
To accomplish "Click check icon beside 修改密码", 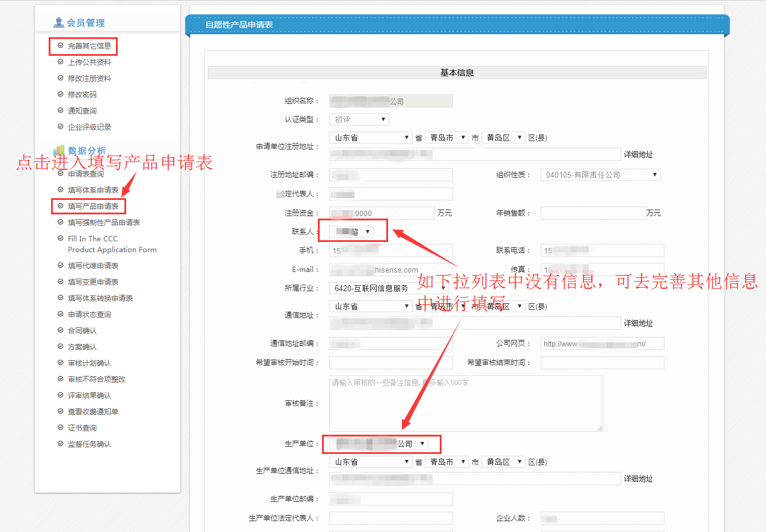I will (x=60, y=94).
